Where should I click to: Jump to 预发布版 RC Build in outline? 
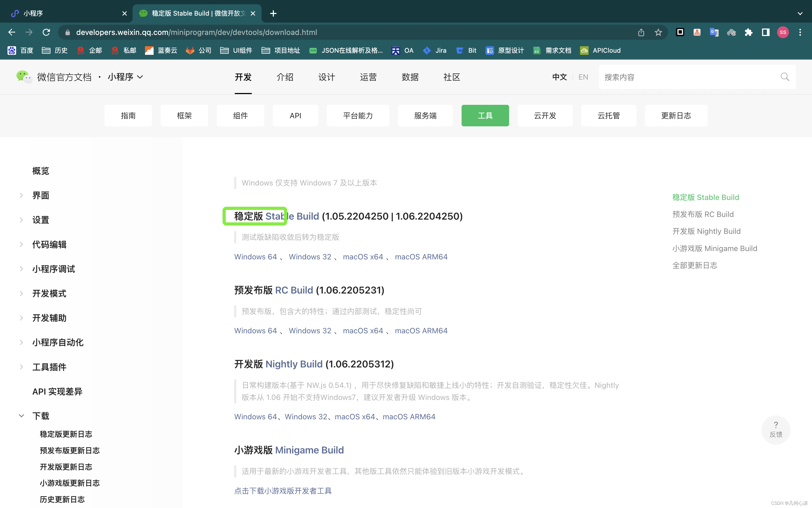(x=703, y=214)
